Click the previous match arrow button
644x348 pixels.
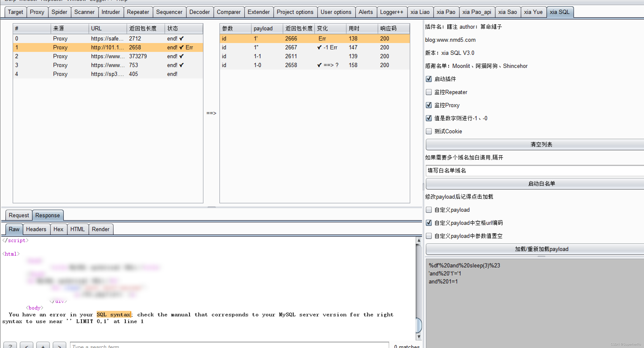click(27, 346)
